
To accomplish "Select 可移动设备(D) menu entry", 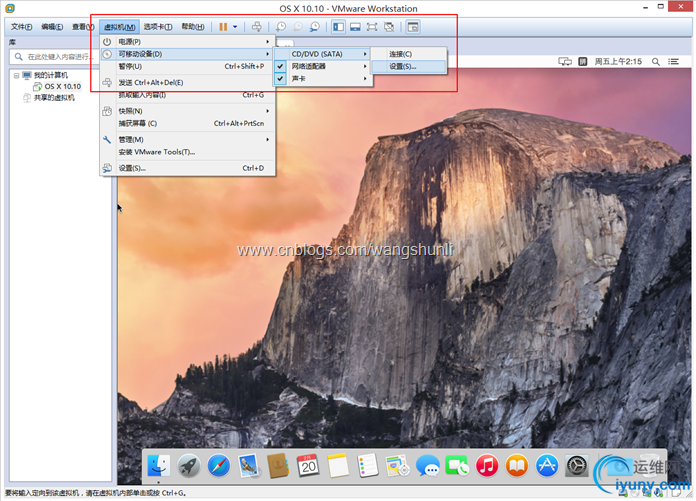I will pos(186,54).
